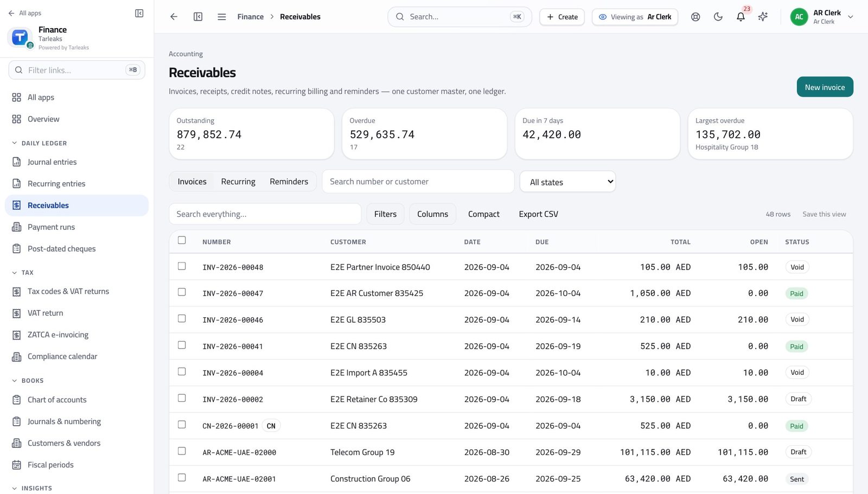Check the box for INV-2026-00047

pyautogui.click(x=182, y=292)
